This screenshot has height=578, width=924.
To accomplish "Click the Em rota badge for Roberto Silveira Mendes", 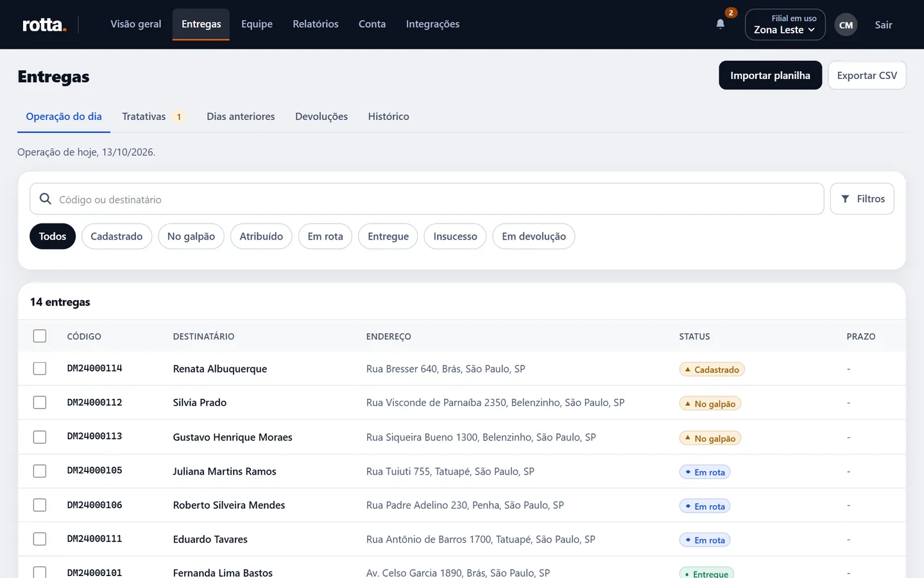I will click(705, 506).
